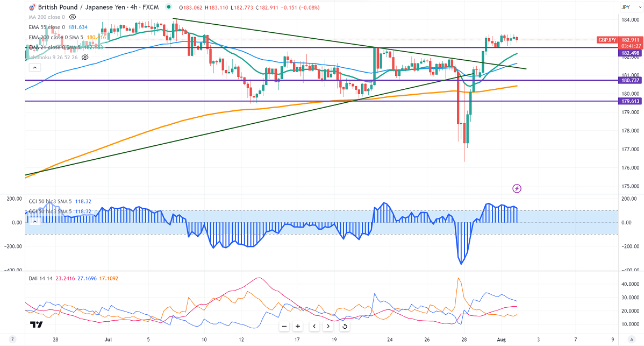Select the 182.498 horizontal line price label
Viewport: 644px width, 346px height.
(630, 53)
